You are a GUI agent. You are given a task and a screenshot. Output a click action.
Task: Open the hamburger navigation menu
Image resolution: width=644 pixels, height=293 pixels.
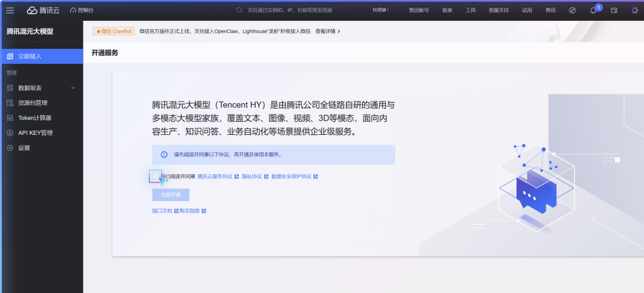tap(10, 10)
